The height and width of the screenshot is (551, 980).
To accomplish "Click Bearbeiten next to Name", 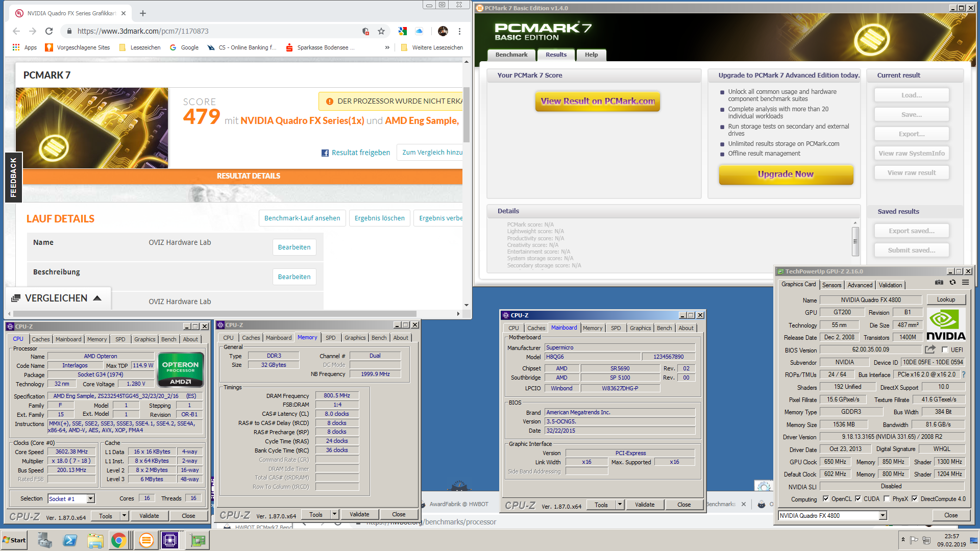I will pos(295,247).
